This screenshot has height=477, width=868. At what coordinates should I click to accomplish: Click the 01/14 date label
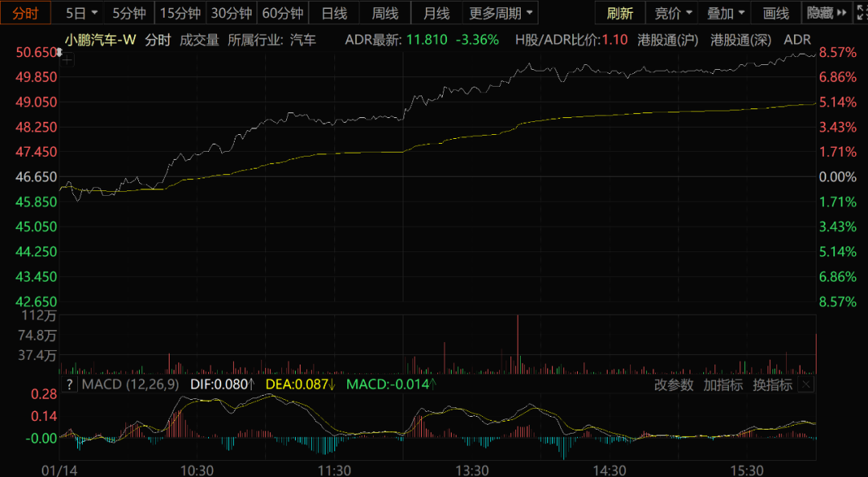(59, 471)
